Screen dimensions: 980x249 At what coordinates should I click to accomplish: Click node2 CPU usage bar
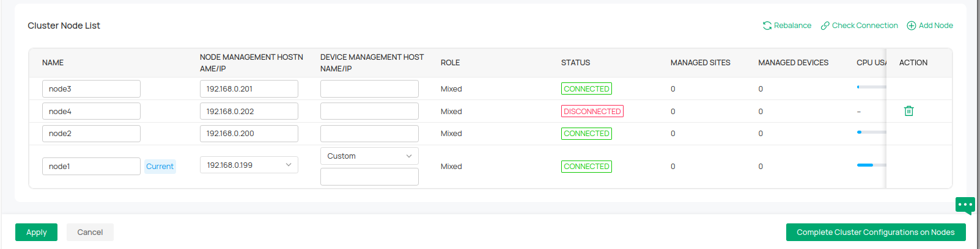871,132
